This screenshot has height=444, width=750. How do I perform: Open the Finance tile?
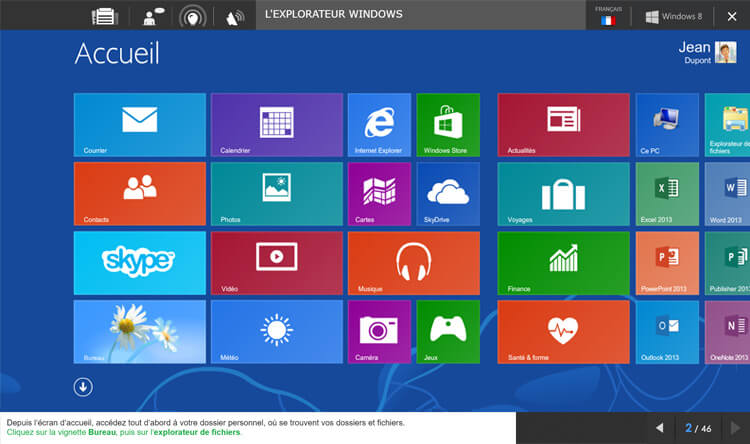click(563, 263)
